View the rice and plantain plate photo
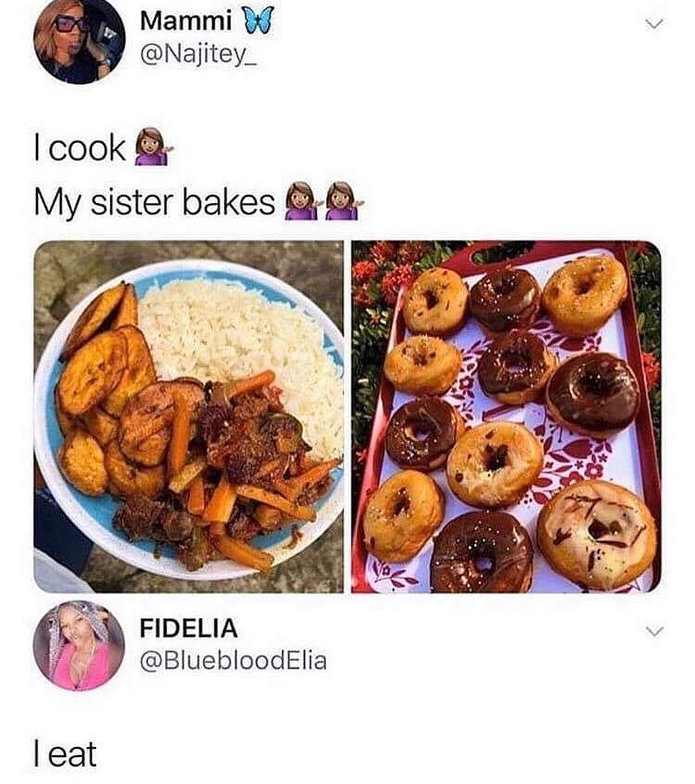 188,417
